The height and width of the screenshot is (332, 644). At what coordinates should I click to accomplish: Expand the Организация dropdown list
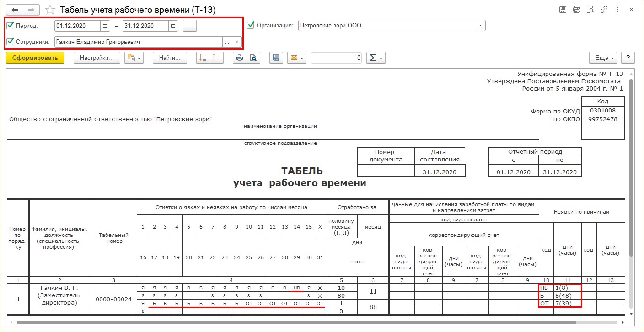(480, 26)
